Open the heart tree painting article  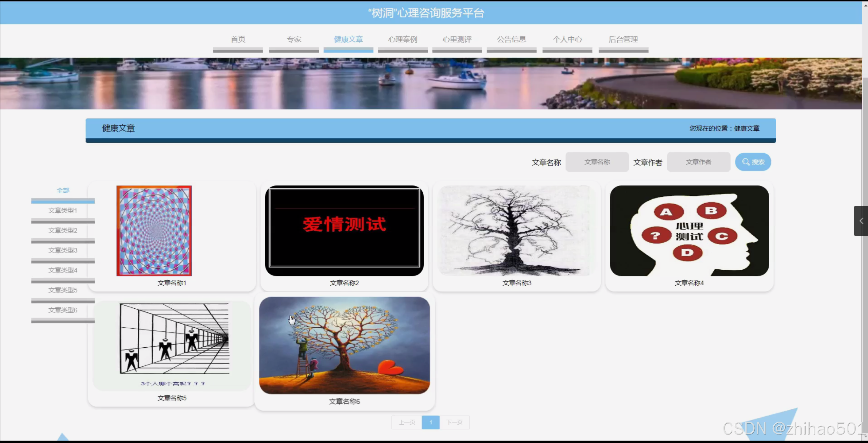pos(344,345)
